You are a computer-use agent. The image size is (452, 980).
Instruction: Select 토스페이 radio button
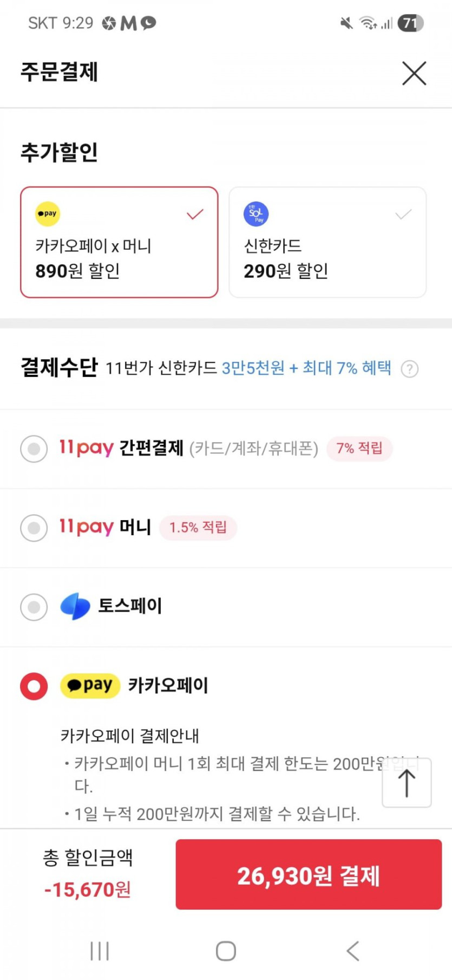click(x=34, y=607)
